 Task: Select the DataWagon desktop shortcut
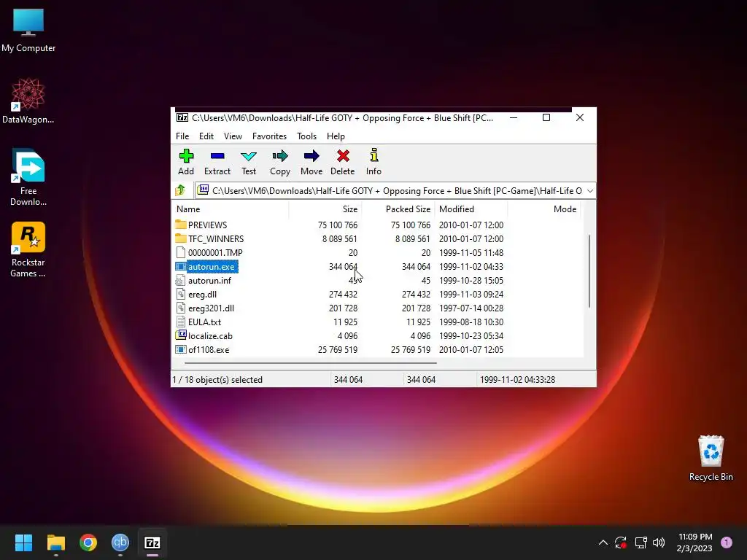(x=28, y=101)
